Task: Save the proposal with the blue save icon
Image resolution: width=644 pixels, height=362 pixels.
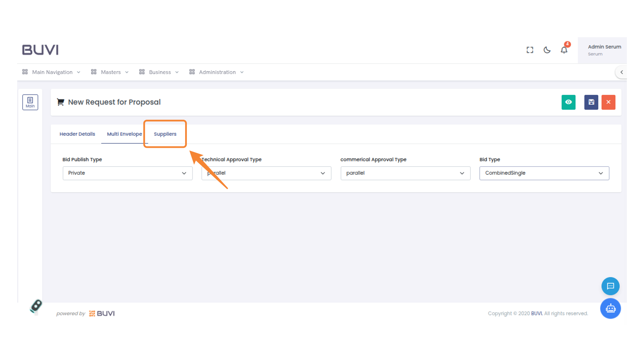Action: 591,102
